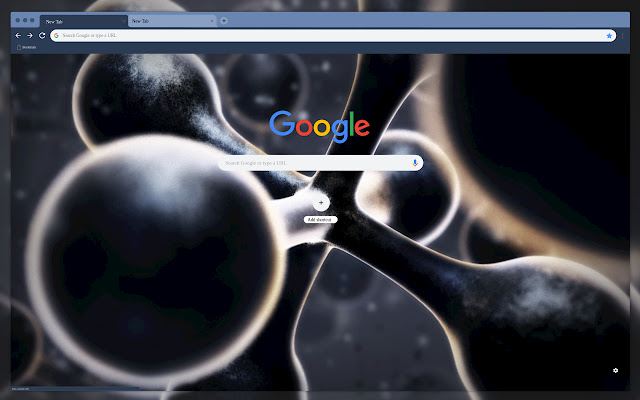The image size is (640, 400).
Task: Click the address bar URL field
Action: pos(333,36)
